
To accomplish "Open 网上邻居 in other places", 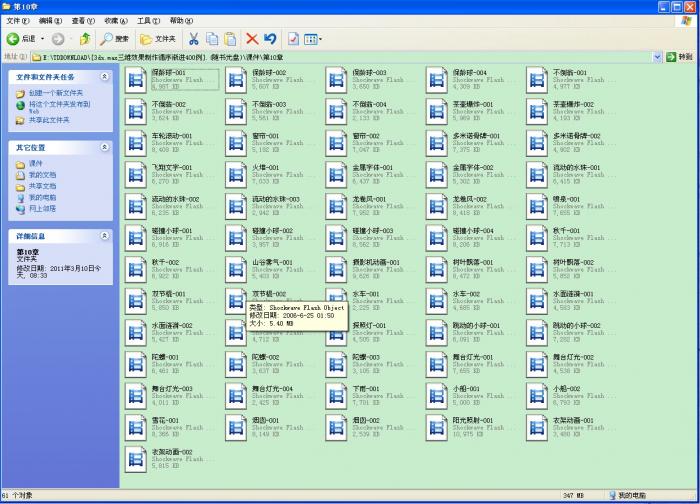I will [x=42, y=208].
